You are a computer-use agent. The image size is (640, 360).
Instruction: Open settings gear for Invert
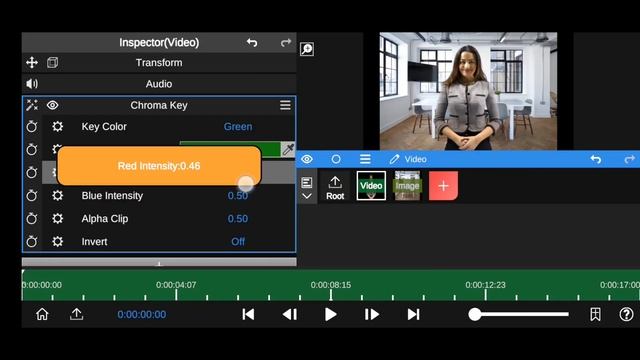tap(58, 242)
